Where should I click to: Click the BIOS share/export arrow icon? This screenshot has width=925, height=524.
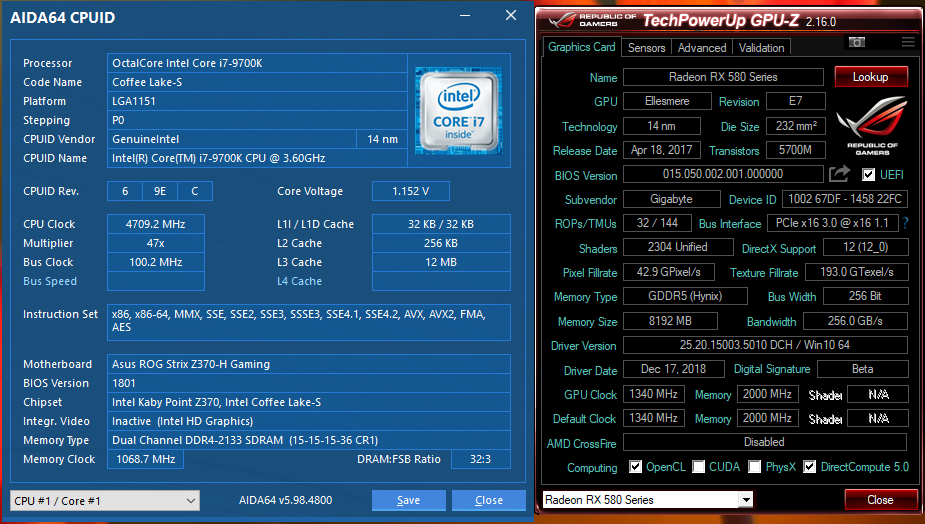click(x=839, y=173)
